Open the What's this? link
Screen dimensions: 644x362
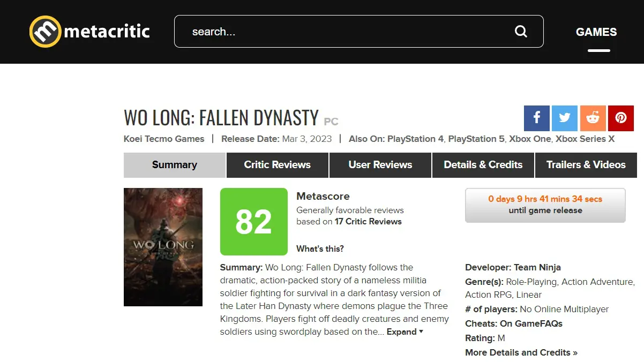click(x=320, y=248)
